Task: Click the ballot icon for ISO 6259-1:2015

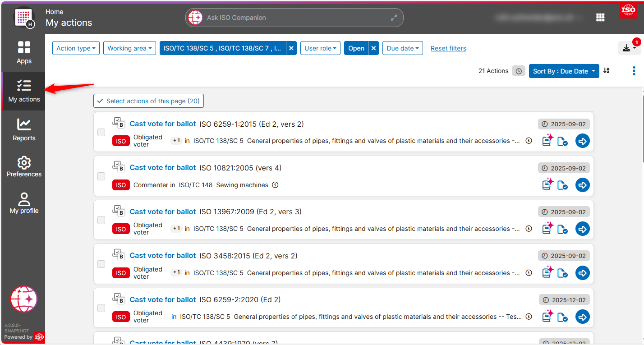Action: tap(118, 124)
